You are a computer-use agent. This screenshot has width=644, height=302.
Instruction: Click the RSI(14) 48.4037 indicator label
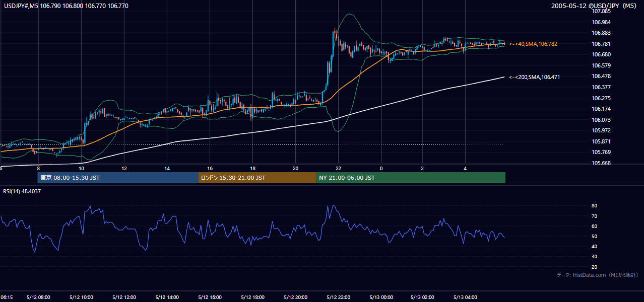[22, 191]
